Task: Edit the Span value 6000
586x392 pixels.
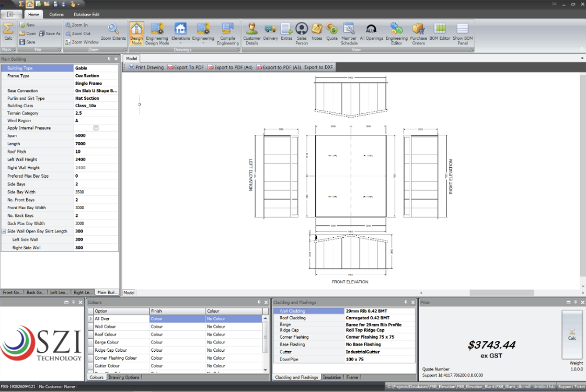Action: click(96, 136)
